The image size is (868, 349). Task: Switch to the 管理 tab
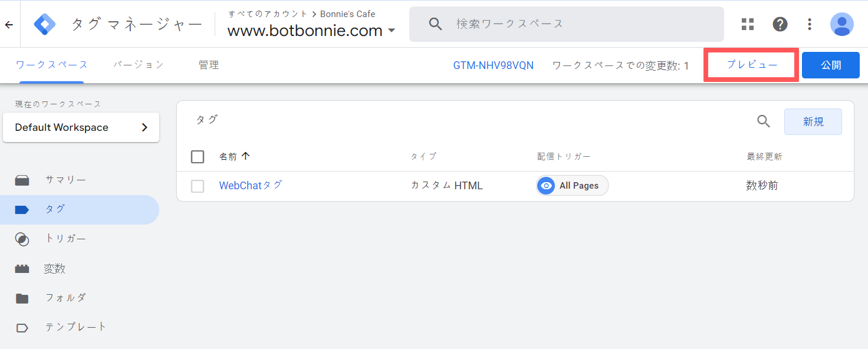coord(209,65)
